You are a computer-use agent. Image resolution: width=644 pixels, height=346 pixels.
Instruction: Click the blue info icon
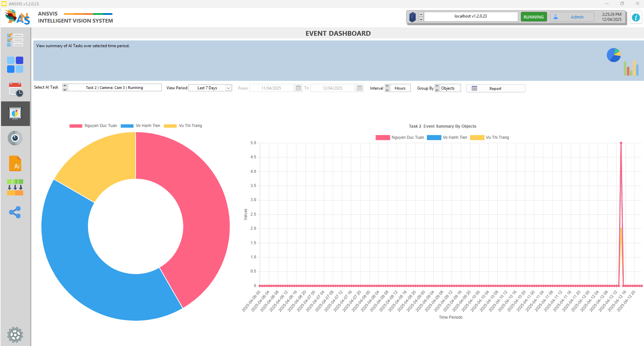(x=636, y=18)
